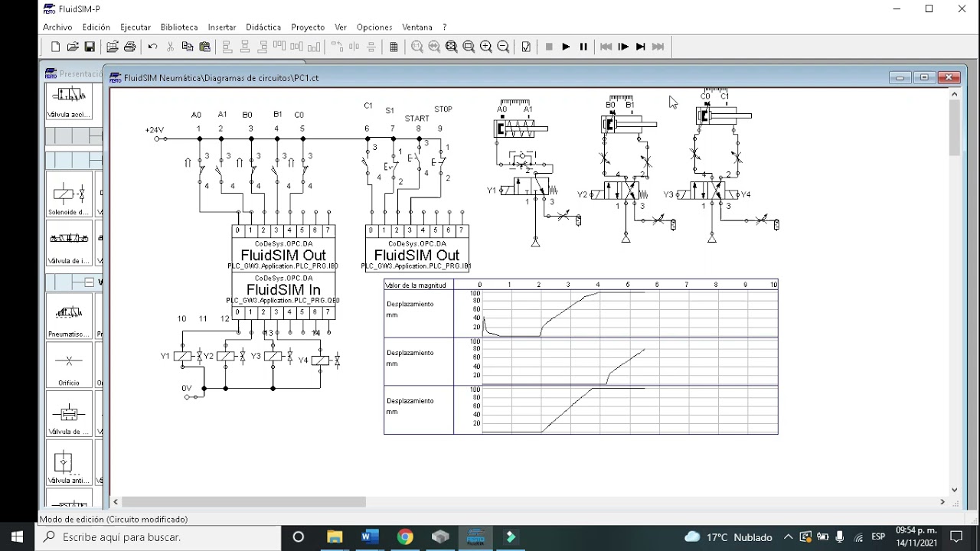Align selected objects to right edge
This screenshot has height=551, width=980.
(x=262, y=47)
